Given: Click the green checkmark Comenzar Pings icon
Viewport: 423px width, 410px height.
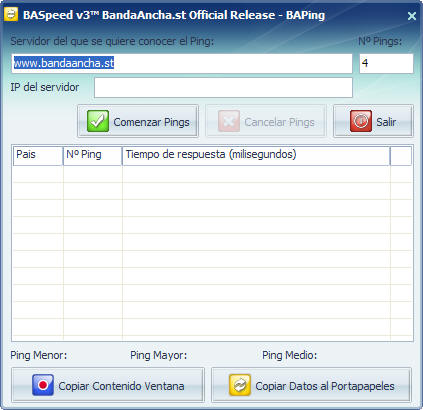Looking at the screenshot, I should pos(98,121).
